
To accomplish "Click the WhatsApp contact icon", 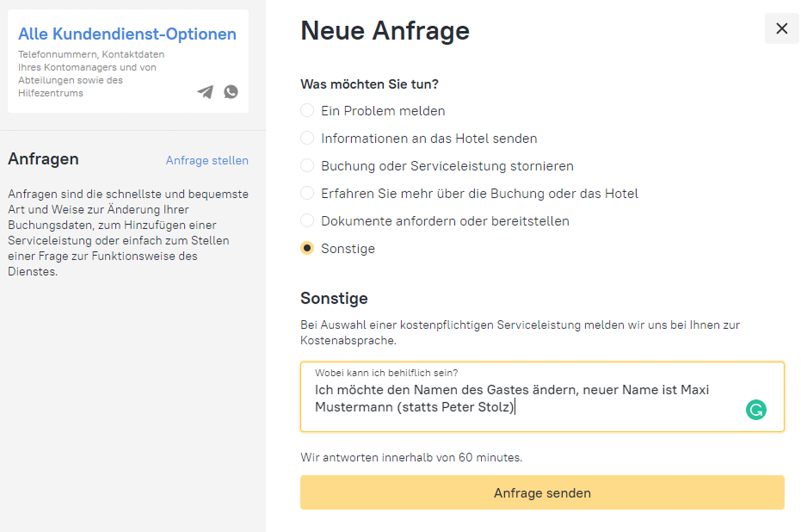I will tap(231, 92).
